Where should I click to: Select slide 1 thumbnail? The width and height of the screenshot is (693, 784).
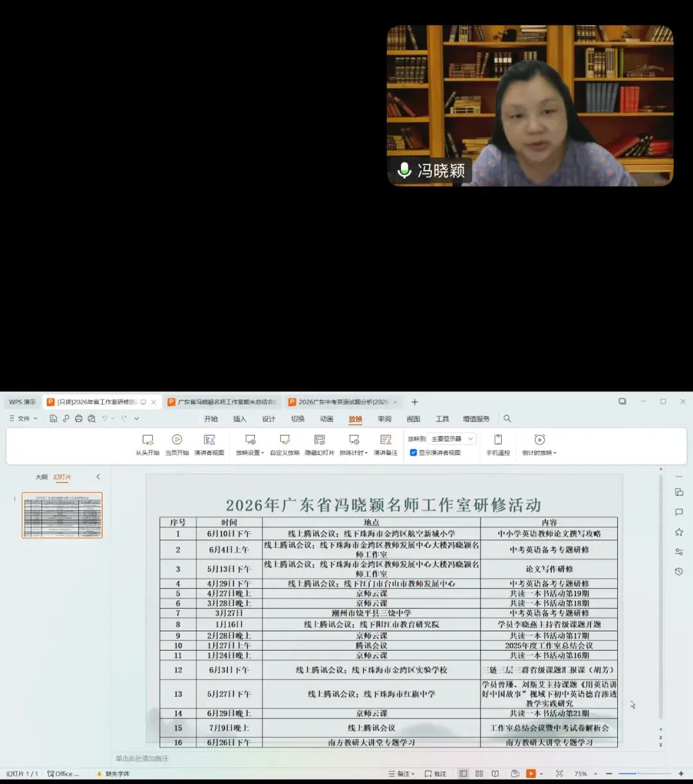(62, 515)
